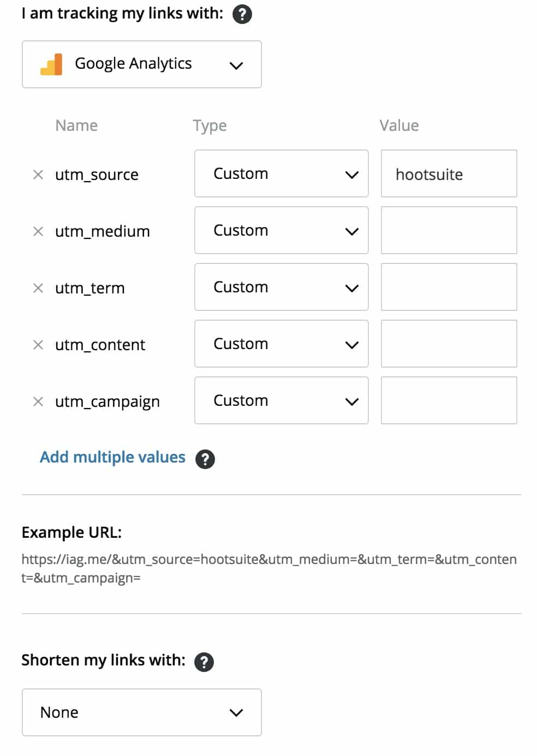The height and width of the screenshot is (756, 537).
Task: Click the utm_term value field
Action: click(449, 287)
